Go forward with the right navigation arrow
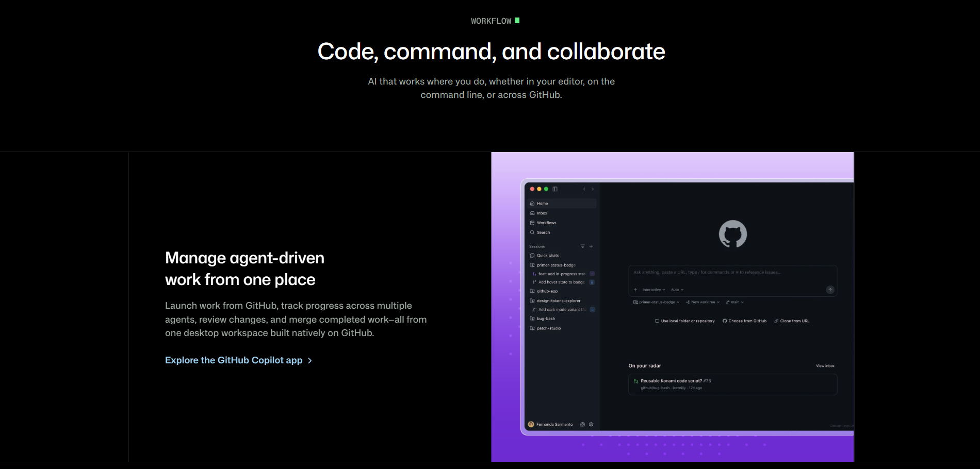This screenshot has height=469, width=980. coord(593,189)
